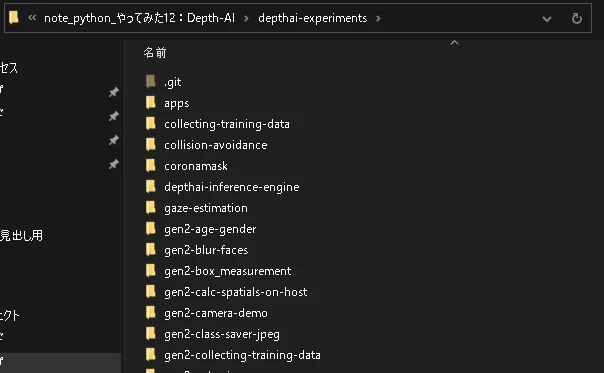Click the gen2-camera-demo folder icon

click(151, 313)
